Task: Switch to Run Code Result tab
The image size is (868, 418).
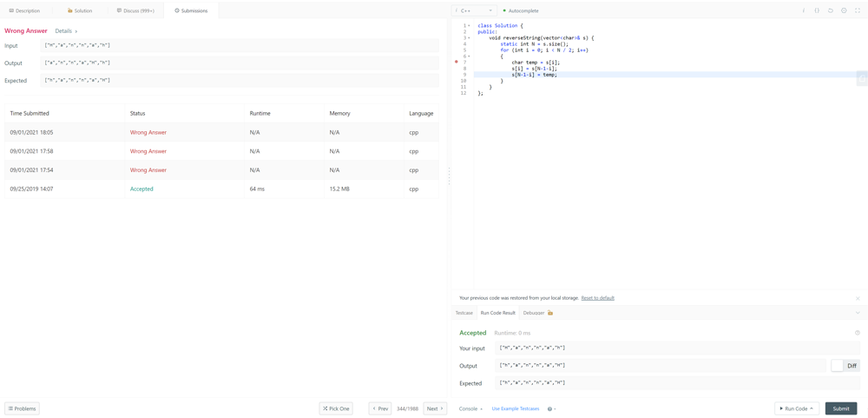Action: [497, 313]
